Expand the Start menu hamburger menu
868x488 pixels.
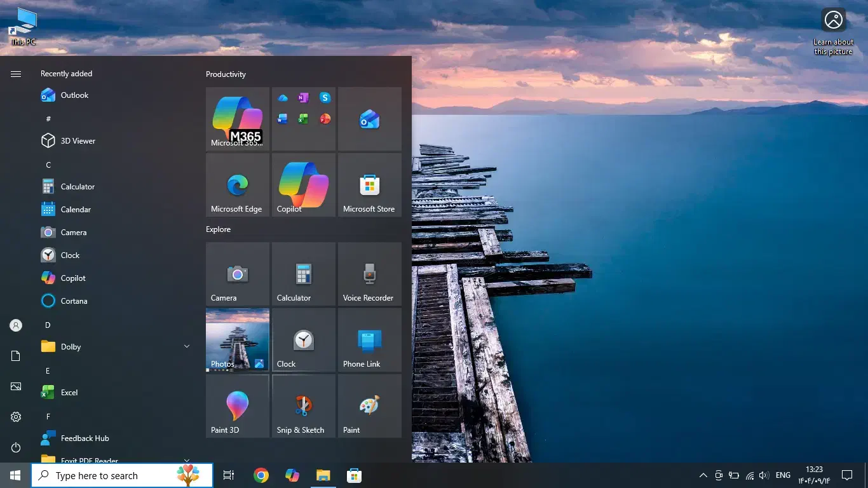point(15,73)
